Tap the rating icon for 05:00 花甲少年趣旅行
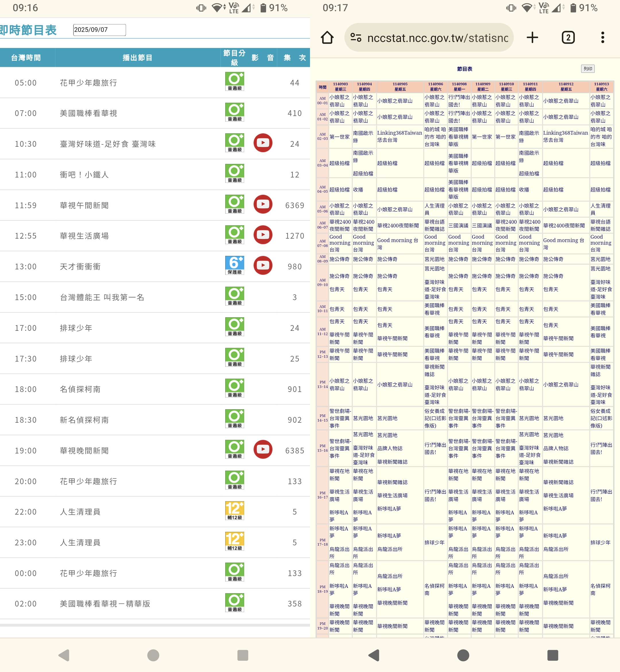The image size is (620, 672). click(x=235, y=82)
